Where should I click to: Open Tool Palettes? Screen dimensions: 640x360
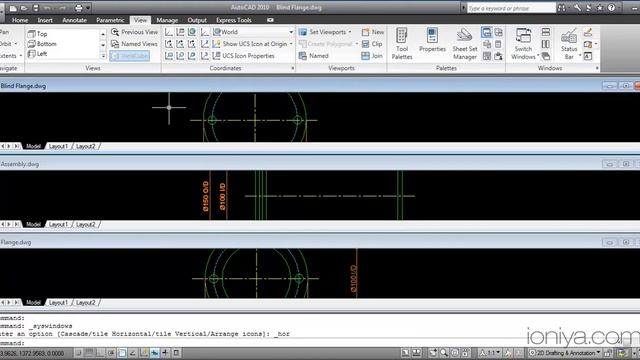(x=402, y=44)
